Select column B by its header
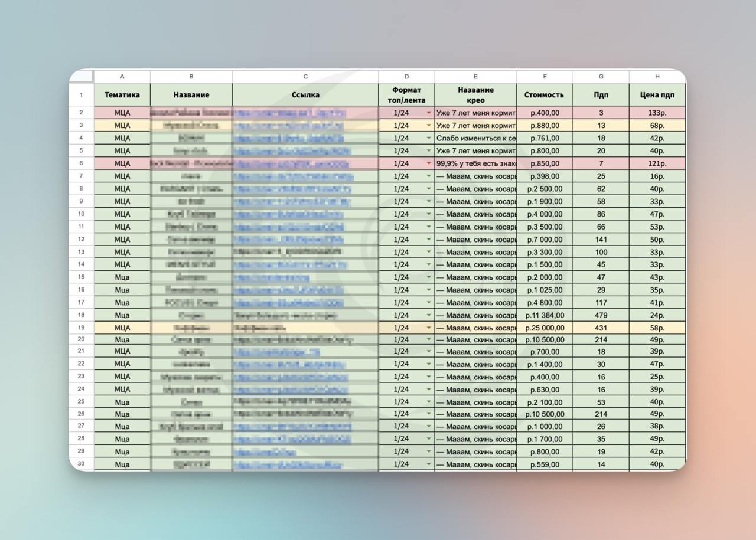Viewport: 756px width, 540px height. point(191,77)
